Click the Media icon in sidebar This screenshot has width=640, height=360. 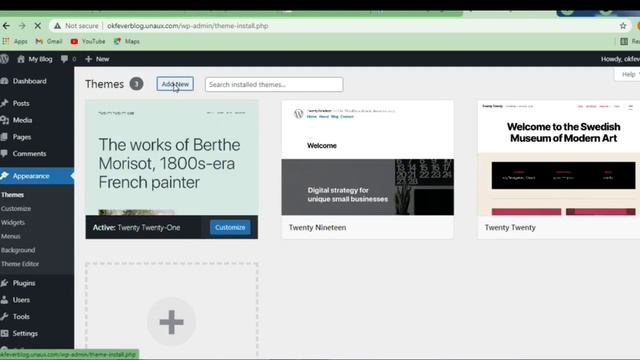4,120
